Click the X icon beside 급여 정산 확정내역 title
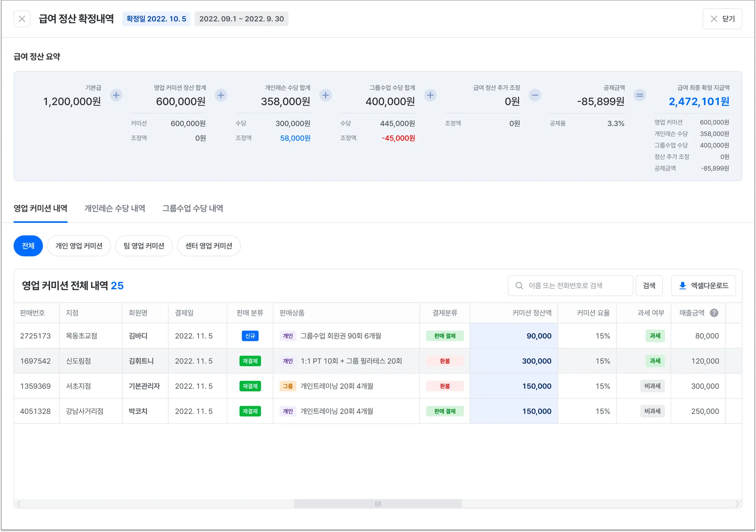The width and height of the screenshot is (756, 532). 22,19
